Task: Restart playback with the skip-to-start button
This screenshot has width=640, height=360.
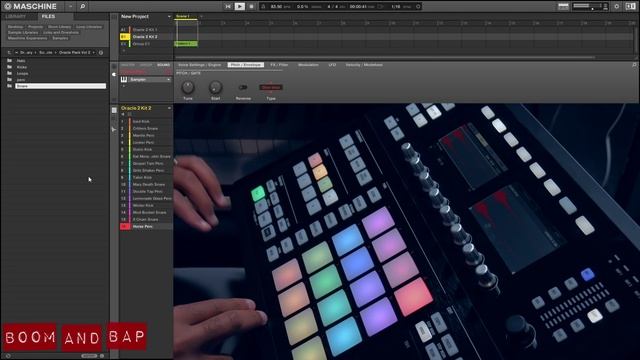Action: pyautogui.click(x=228, y=6)
